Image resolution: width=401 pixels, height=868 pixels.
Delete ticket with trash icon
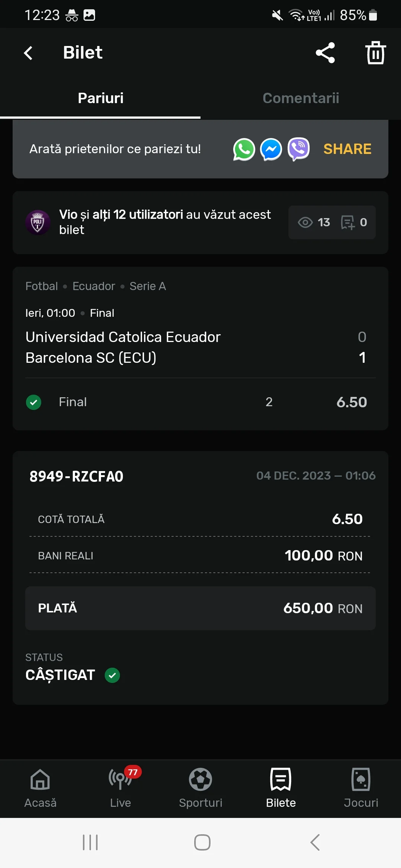tap(375, 53)
